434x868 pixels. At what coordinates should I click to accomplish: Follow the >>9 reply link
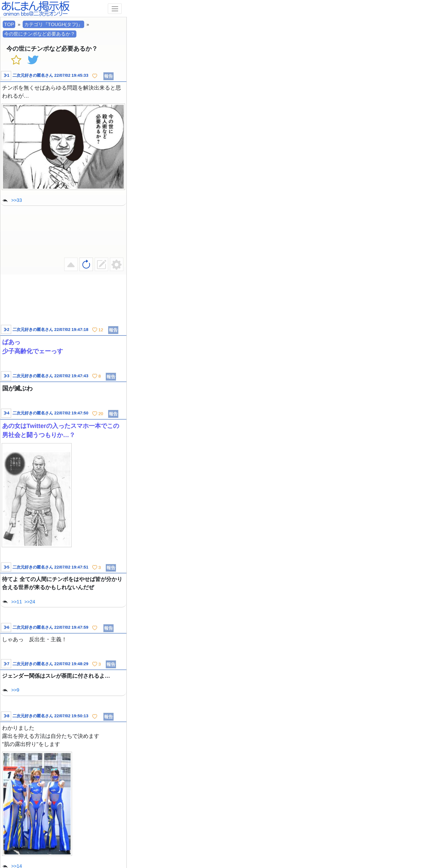[15, 690]
